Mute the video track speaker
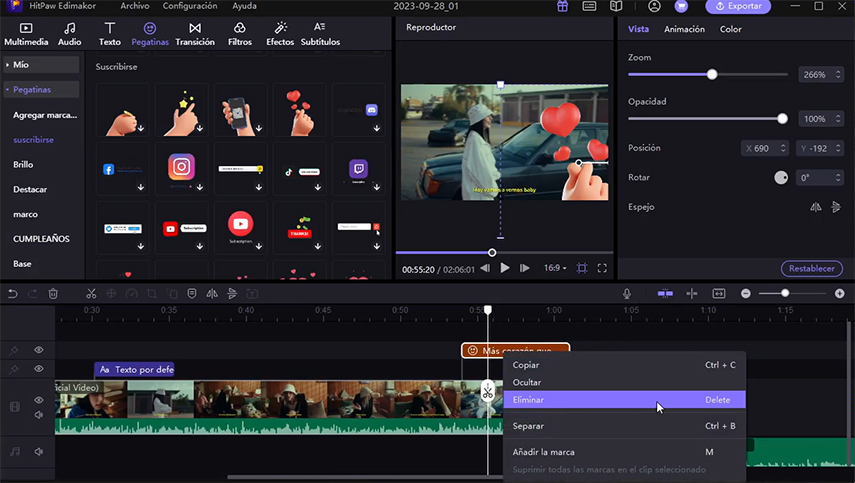This screenshot has width=855, height=483. click(39, 415)
